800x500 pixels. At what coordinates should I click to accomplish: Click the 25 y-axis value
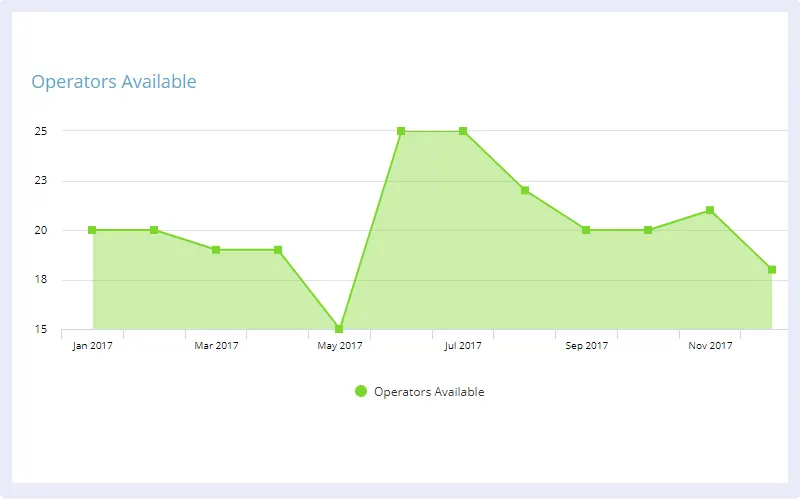41,131
